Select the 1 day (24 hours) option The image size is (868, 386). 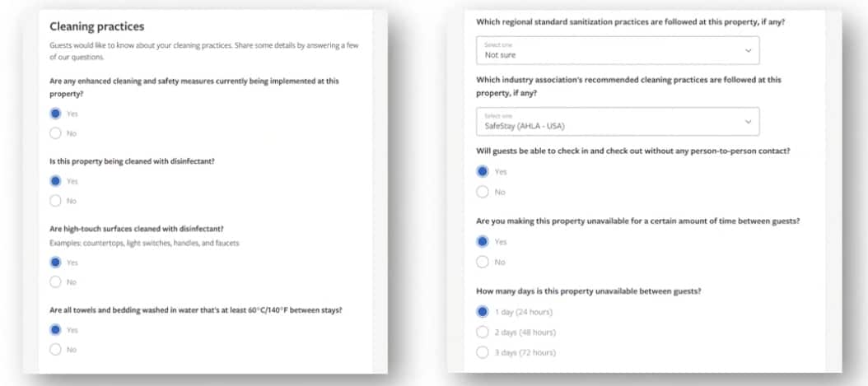pyautogui.click(x=483, y=312)
